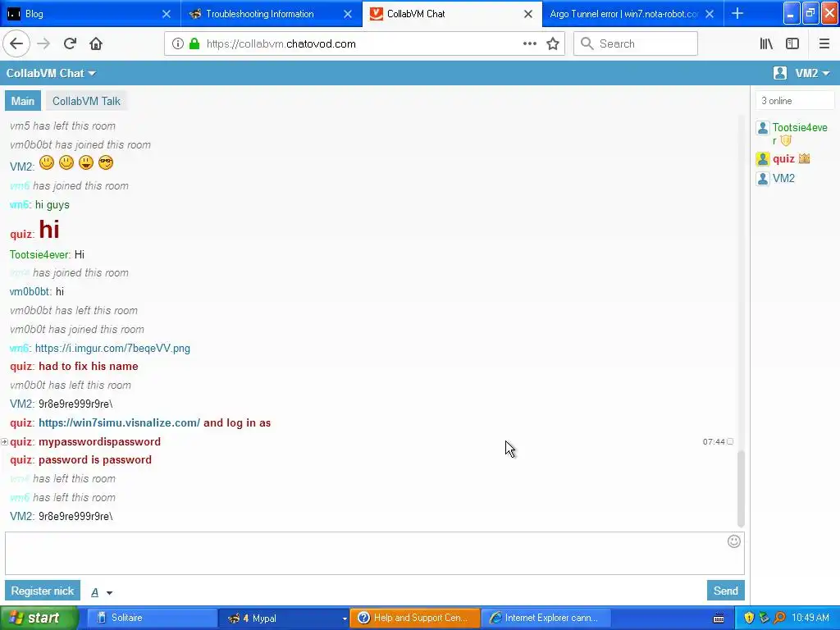Open the Internet Explorer taskbar item
The image size is (840, 630).
[546, 618]
